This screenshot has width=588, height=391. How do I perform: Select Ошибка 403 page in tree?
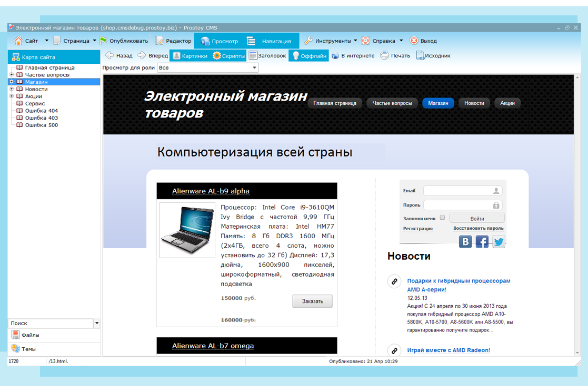(x=41, y=118)
